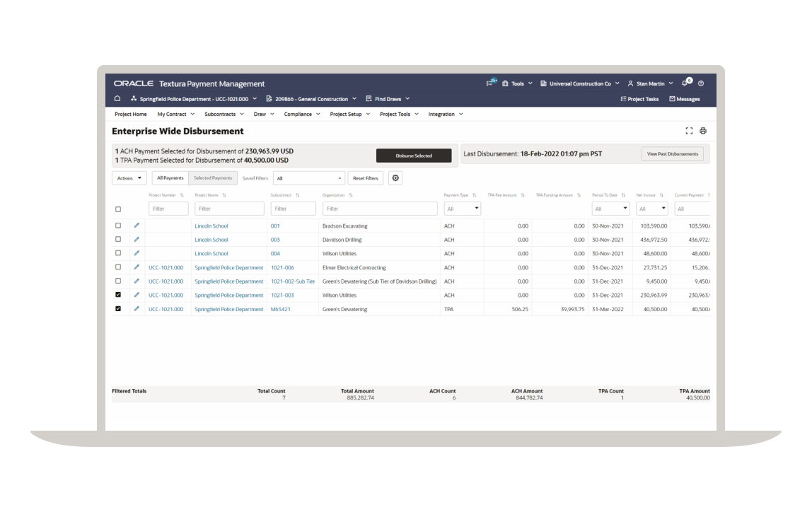The image size is (812, 512).
Task: Open the help question mark icon
Action: click(x=701, y=83)
